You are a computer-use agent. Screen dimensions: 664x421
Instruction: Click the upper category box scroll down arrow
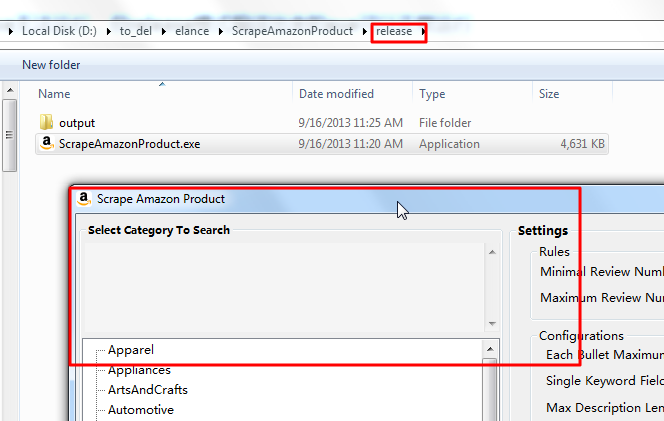coord(492,324)
